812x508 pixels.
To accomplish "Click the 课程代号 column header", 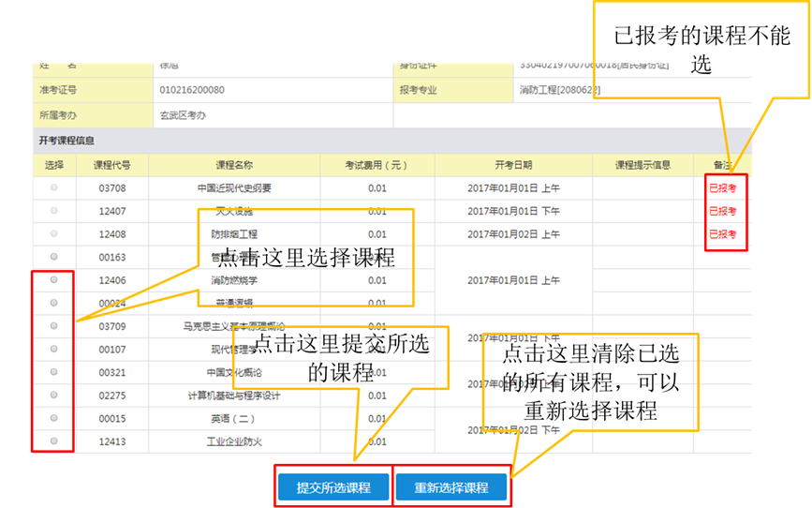I will click(112, 165).
